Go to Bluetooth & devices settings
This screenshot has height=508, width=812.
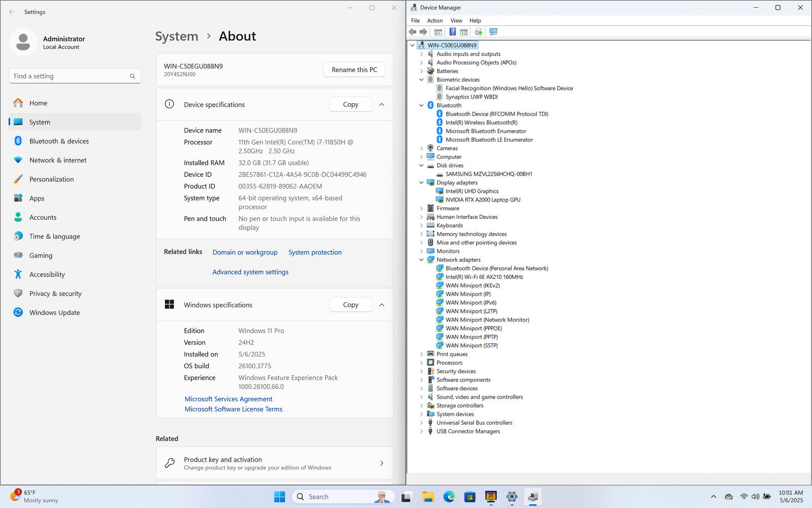(x=75, y=141)
